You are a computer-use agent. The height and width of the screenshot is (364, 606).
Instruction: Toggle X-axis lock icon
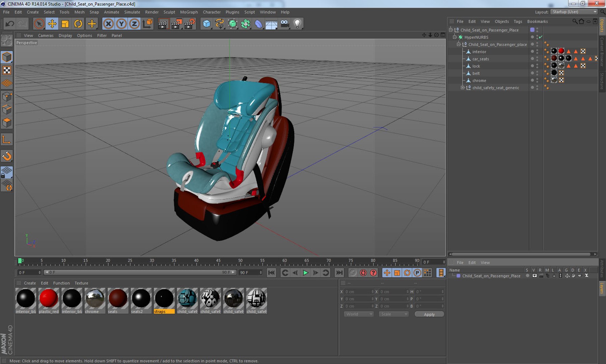coord(108,24)
